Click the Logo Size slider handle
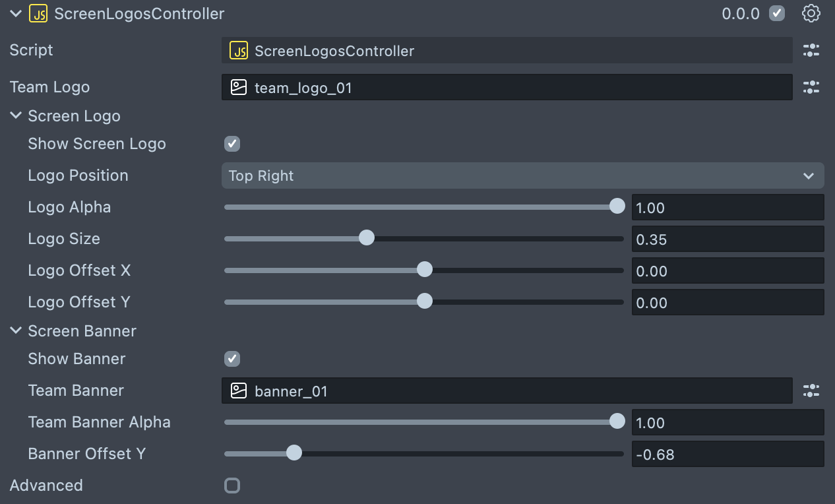Image resolution: width=835 pixels, height=504 pixels. [367, 237]
